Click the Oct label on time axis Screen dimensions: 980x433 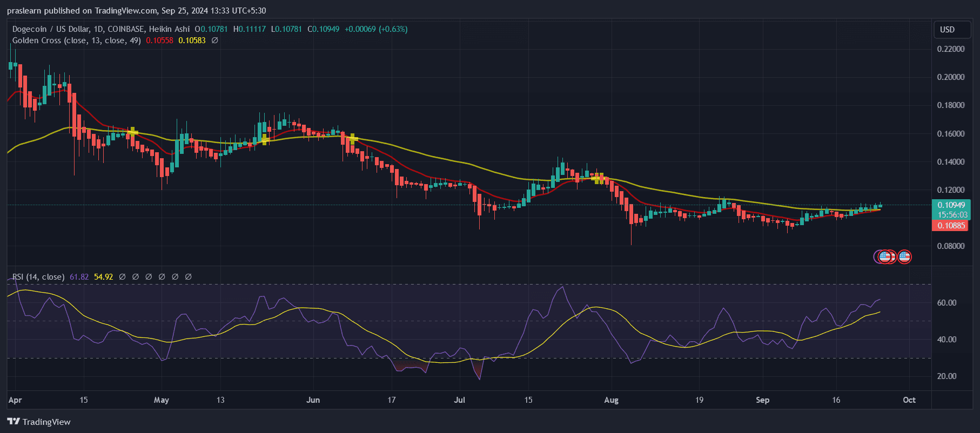pos(909,400)
